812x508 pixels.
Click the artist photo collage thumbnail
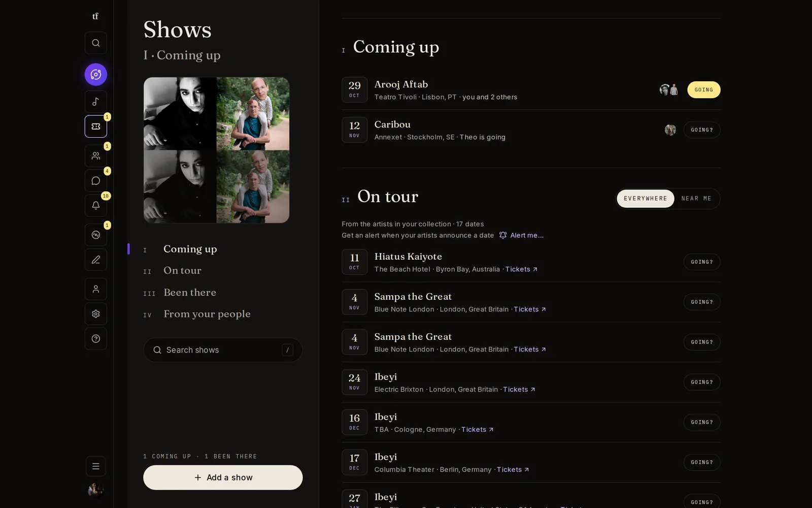(x=217, y=150)
